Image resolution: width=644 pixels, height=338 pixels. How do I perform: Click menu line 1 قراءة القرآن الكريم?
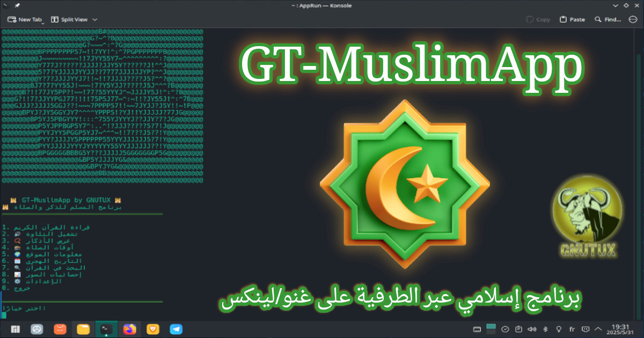(x=46, y=227)
